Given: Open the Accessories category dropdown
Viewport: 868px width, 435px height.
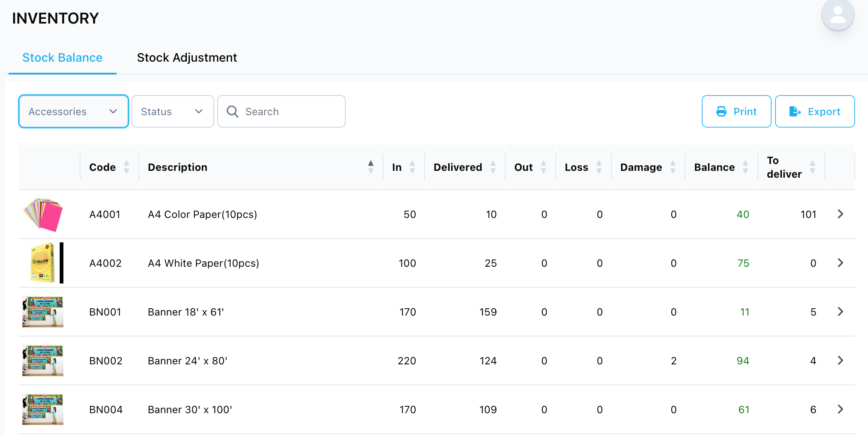Looking at the screenshot, I should [74, 111].
